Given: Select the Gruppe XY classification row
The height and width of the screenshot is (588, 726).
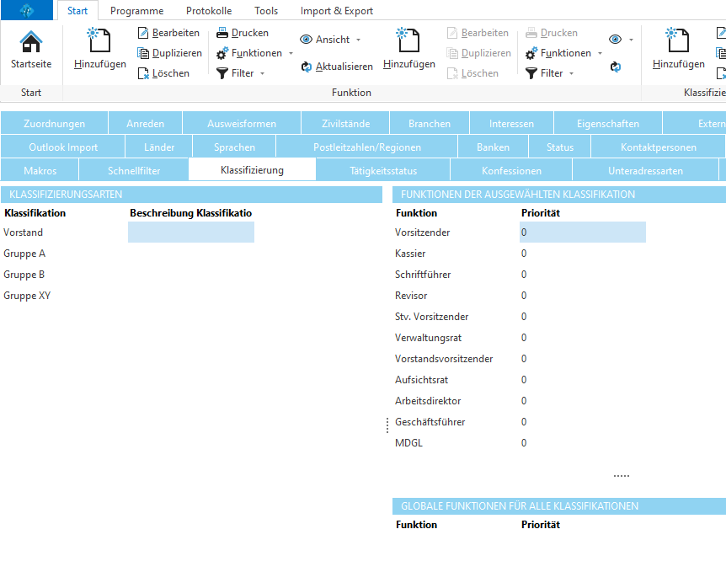Looking at the screenshot, I should (x=27, y=296).
